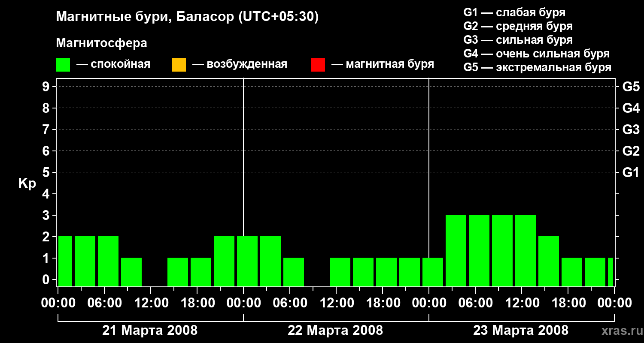The width and height of the screenshot is (644, 343).
Task: Click the orange 'возбужденная' legend swatch
Action: click(x=179, y=65)
